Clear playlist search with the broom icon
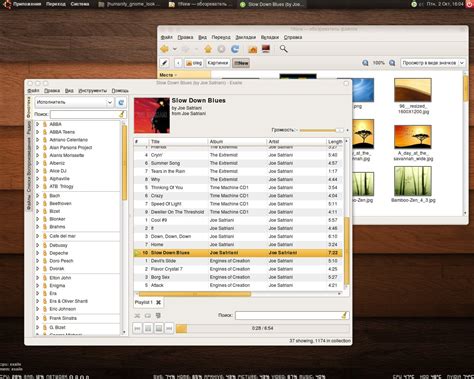The image size is (474, 379). [344, 315]
